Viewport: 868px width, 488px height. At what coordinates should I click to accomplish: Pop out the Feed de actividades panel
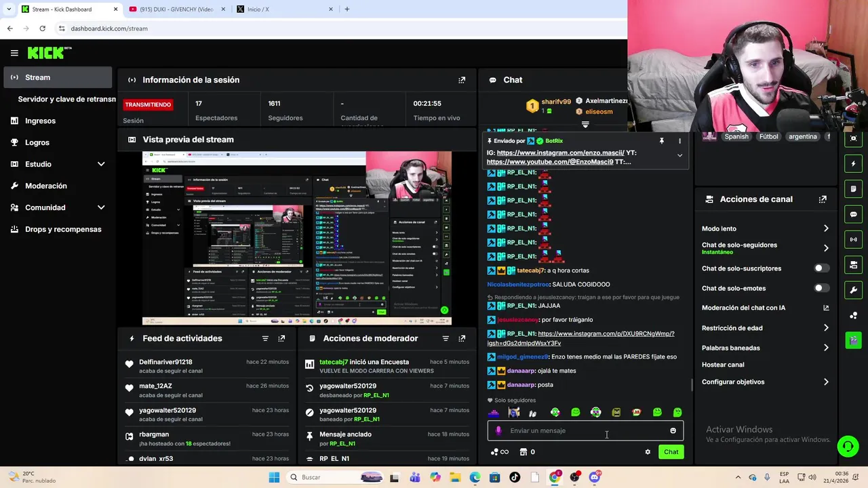[x=281, y=338]
